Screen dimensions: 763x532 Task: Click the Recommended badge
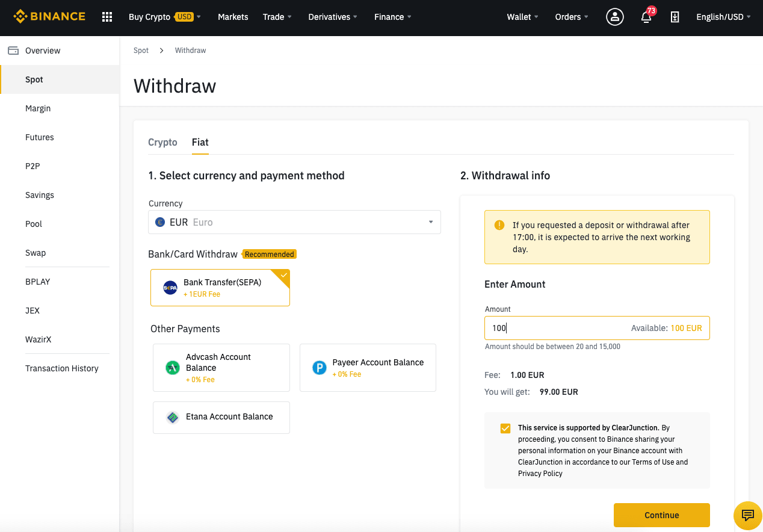click(270, 254)
